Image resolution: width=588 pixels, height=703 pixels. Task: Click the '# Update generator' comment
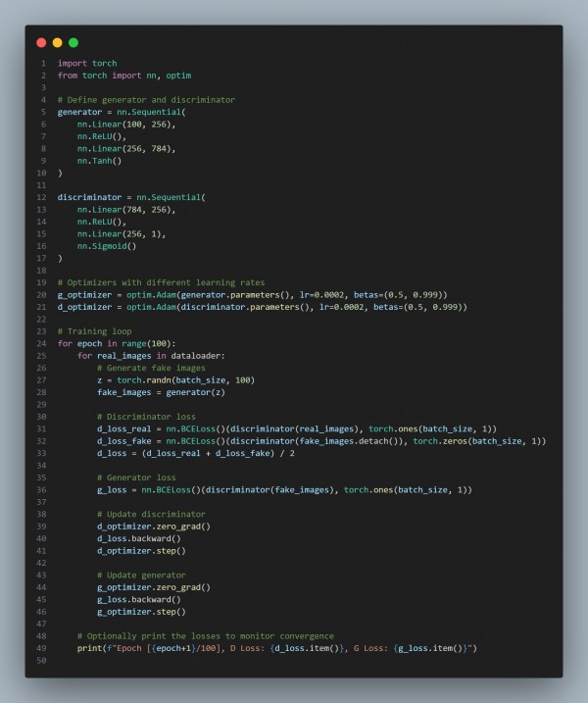141,576
